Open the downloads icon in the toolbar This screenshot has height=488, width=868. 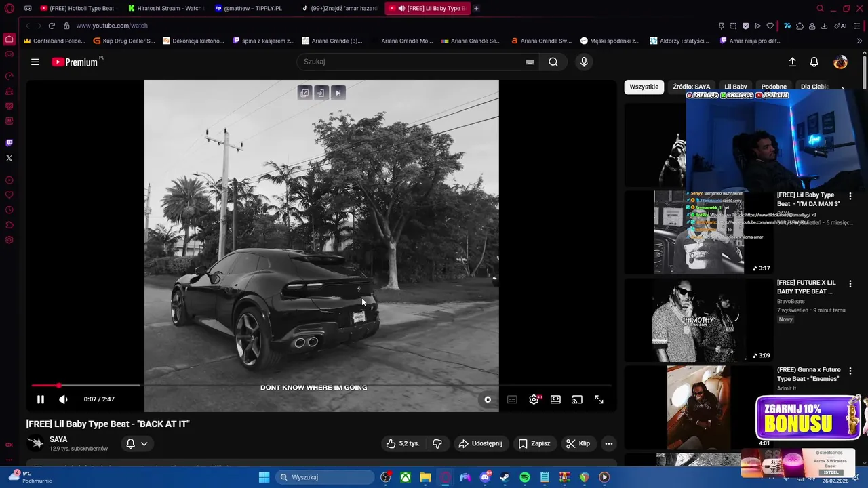point(824,26)
